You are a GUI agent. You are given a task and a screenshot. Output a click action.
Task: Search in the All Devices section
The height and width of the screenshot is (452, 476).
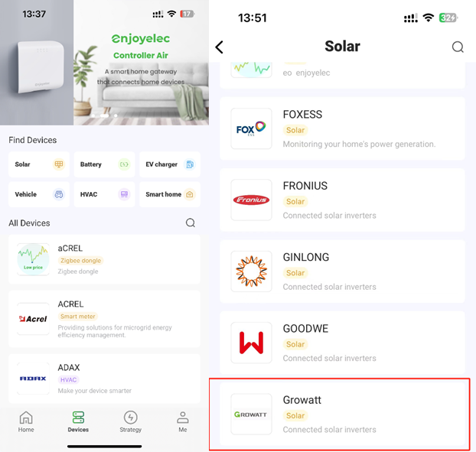pyautogui.click(x=191, y=223)
